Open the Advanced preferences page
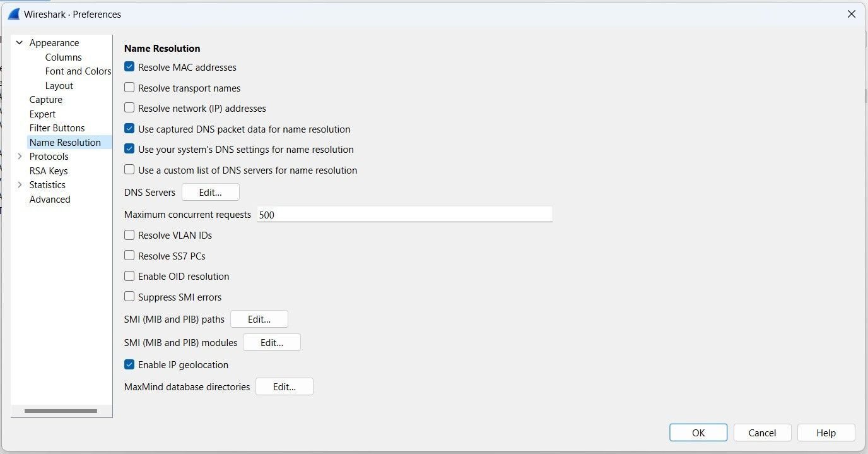 49,199
